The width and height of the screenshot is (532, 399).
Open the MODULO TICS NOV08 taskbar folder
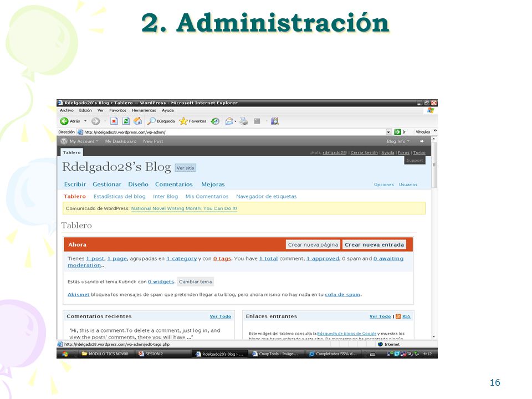click(x=105, y=354)
